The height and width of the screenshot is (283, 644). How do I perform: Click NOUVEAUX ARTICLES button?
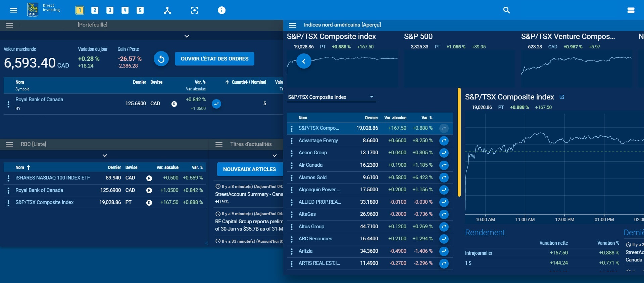point(249,169)
